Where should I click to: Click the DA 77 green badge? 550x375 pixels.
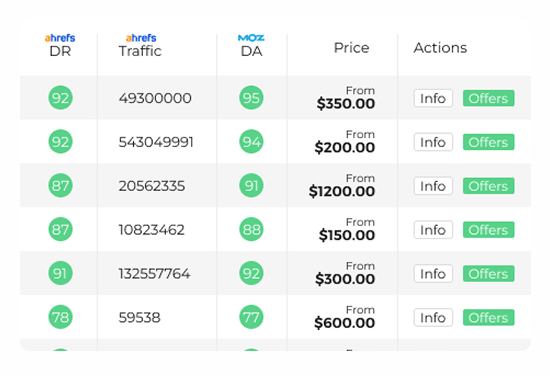[251, 317]
